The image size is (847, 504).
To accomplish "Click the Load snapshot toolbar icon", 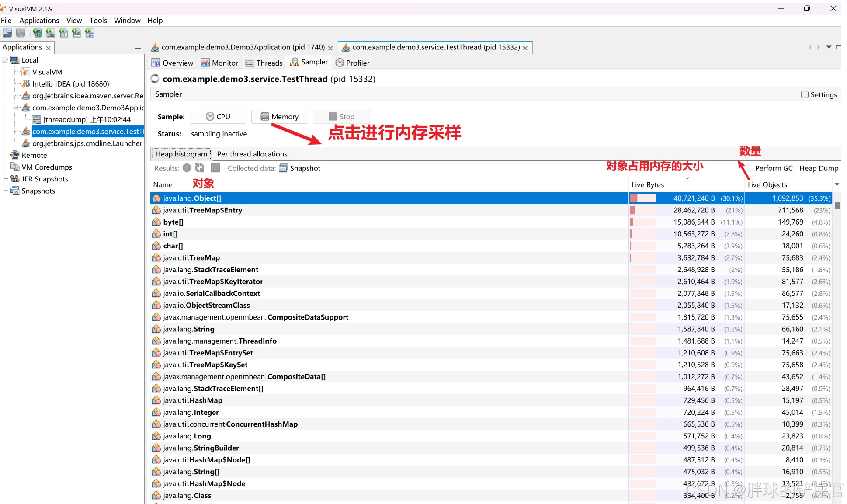I will (x=7, y=33).
